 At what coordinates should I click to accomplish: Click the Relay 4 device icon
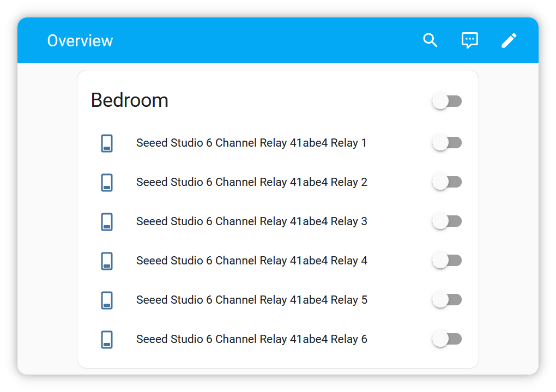(107, 261)
